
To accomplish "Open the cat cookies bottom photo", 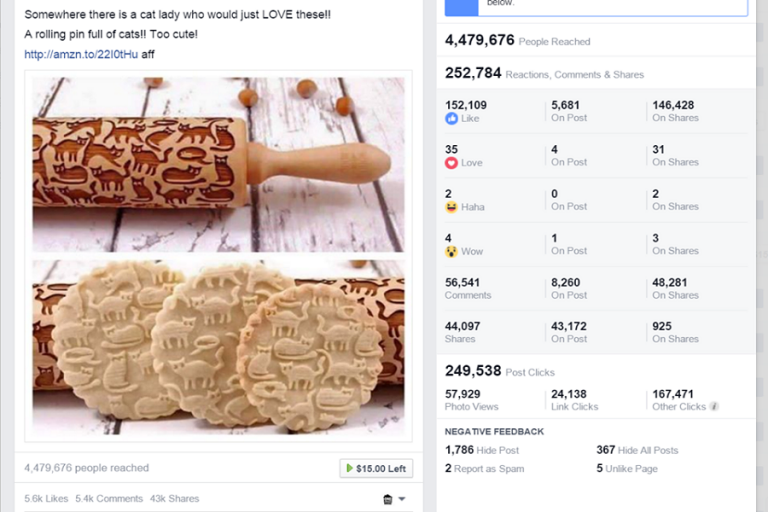I will (218, 347).
